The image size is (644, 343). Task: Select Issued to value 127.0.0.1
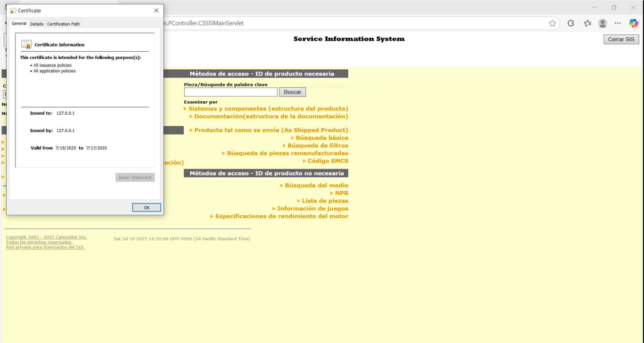66,113
